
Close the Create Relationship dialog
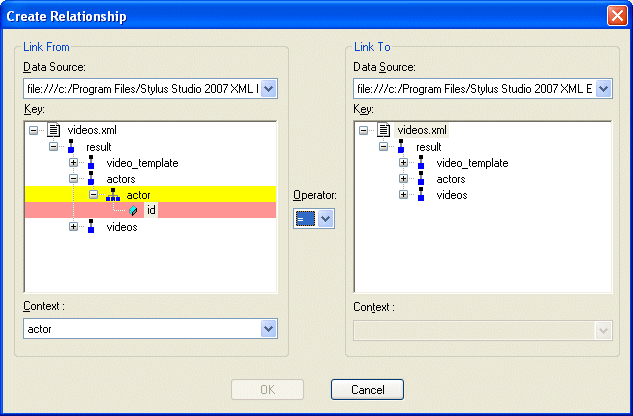pyautogui.click(x=616, y=16)
